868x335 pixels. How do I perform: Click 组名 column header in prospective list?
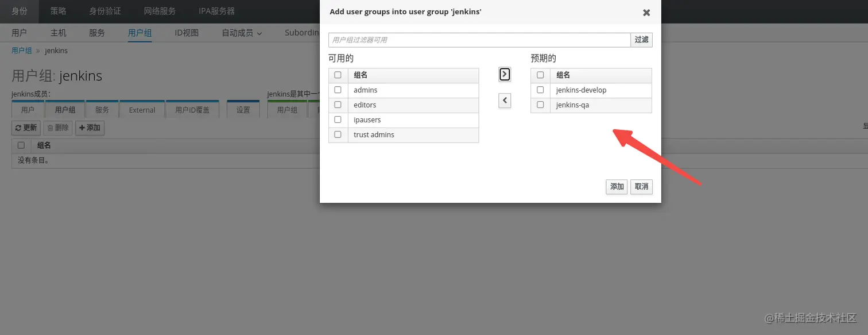(x=563, y=75)
